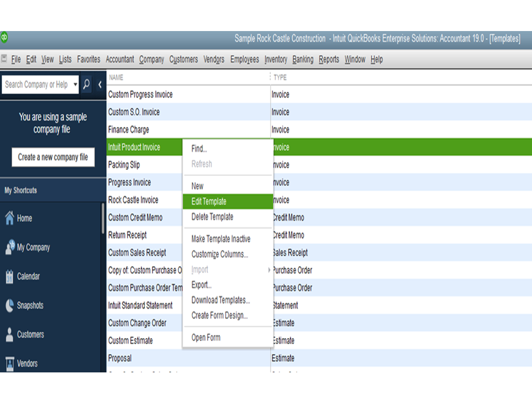Choose Create Form Design... option
Screen dimensions: 532x399
228,315
